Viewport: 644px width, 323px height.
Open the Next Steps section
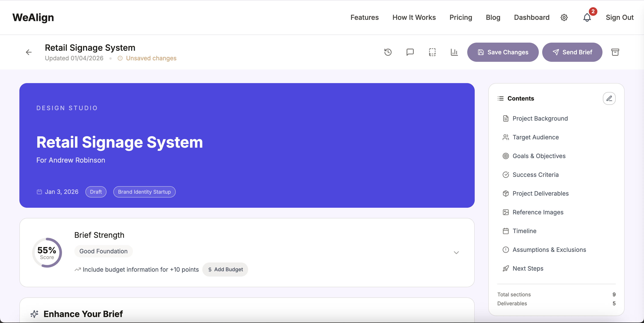click(x=528, y=268)
